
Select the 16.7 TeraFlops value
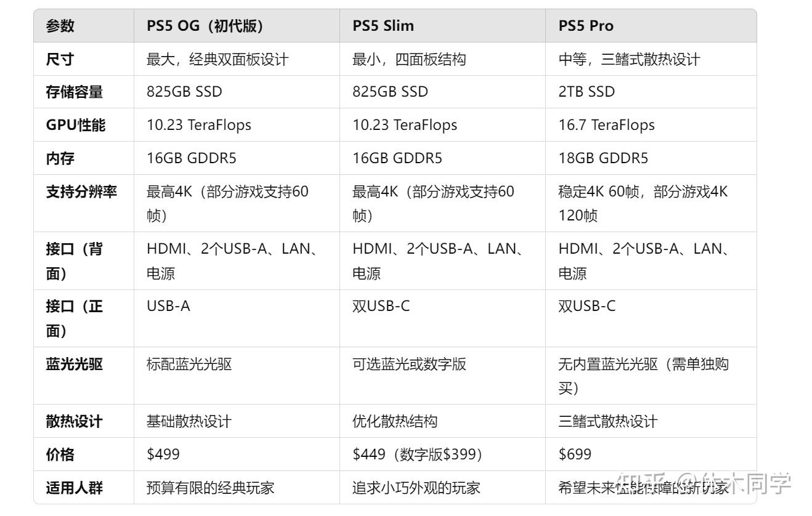606,125
